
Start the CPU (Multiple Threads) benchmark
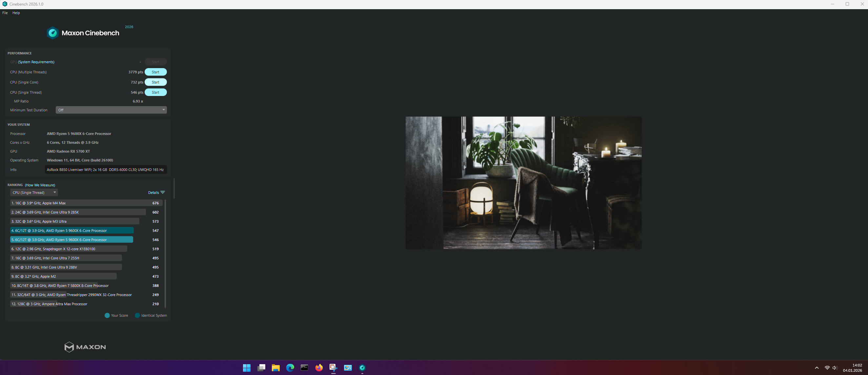(x=155, y=72)
